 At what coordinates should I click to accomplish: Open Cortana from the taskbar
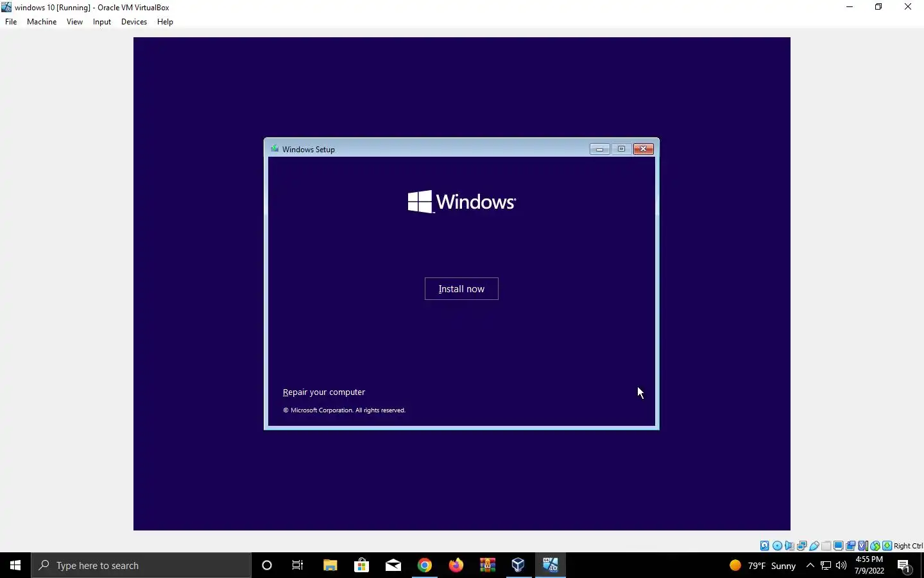point(267,565)
